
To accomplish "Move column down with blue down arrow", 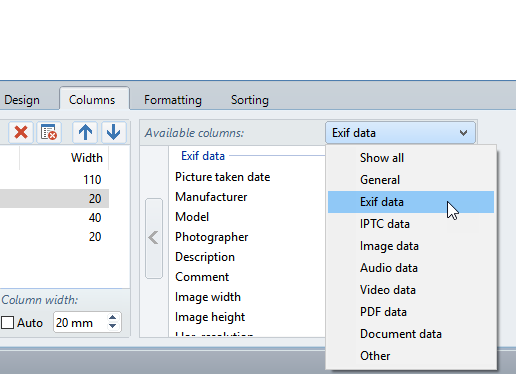I will (x=114, y=132).
